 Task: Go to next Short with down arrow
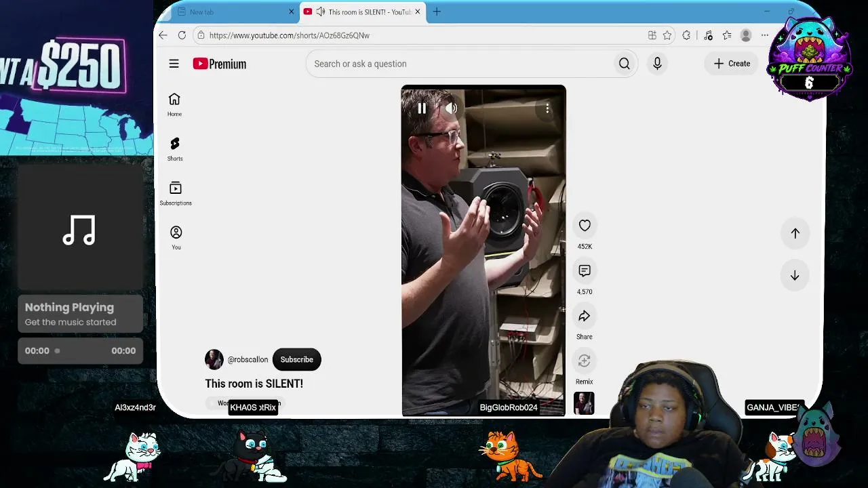pyautogui.click(x=795, y=276)
